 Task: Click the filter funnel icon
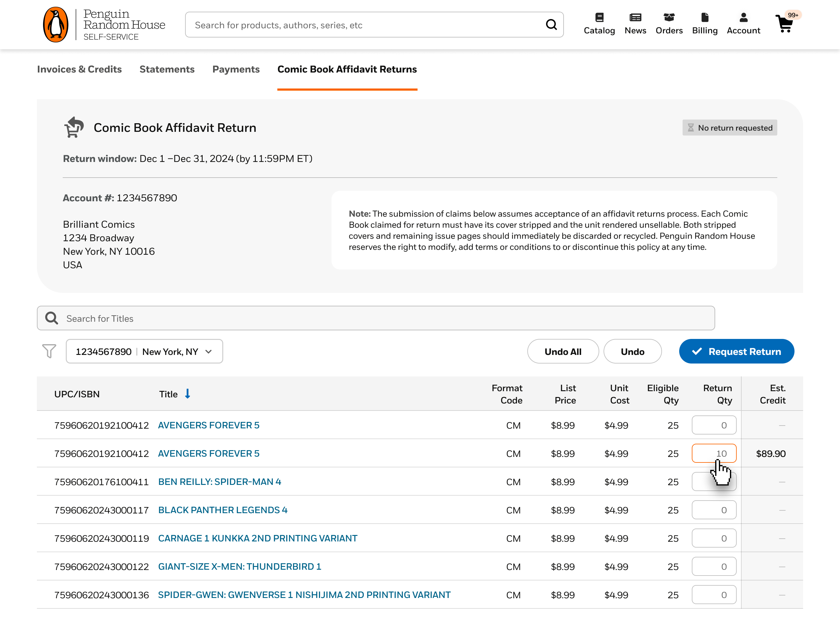pos(49,351)
